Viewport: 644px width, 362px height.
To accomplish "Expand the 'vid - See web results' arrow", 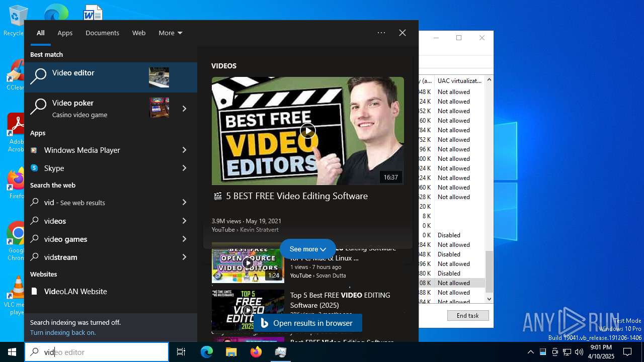I will pos(184,202).
